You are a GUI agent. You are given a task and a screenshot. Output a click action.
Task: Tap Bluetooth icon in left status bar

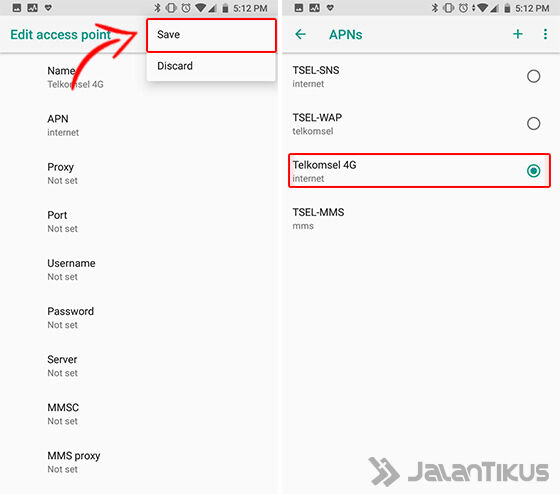coord(157,8)
